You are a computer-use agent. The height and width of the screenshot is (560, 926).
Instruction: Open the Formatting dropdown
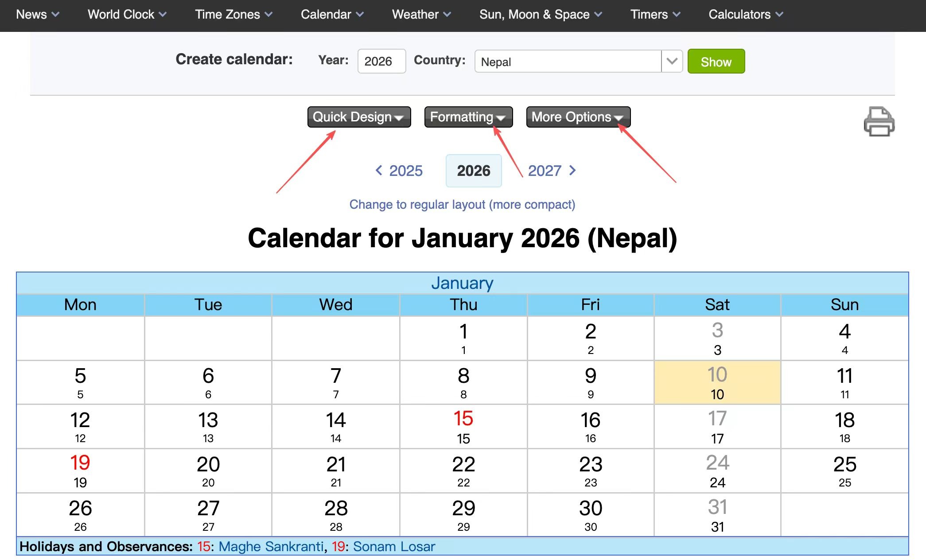(468, 117)
